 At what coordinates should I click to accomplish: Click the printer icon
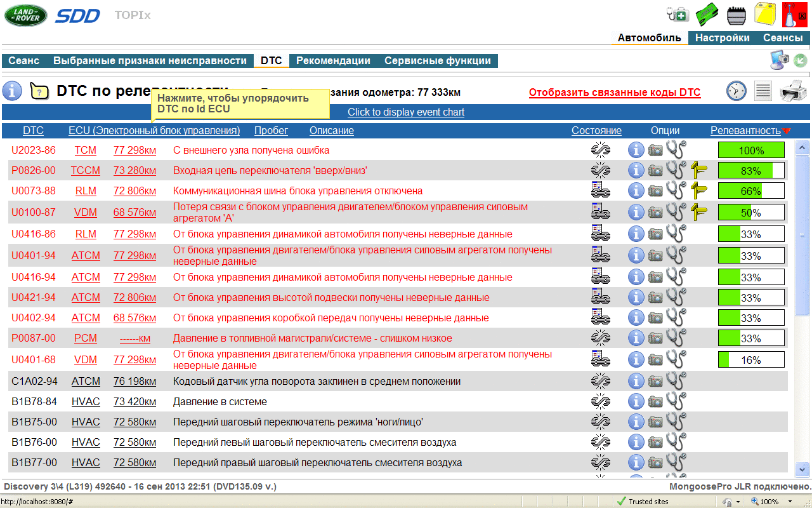tap(793, 91)
